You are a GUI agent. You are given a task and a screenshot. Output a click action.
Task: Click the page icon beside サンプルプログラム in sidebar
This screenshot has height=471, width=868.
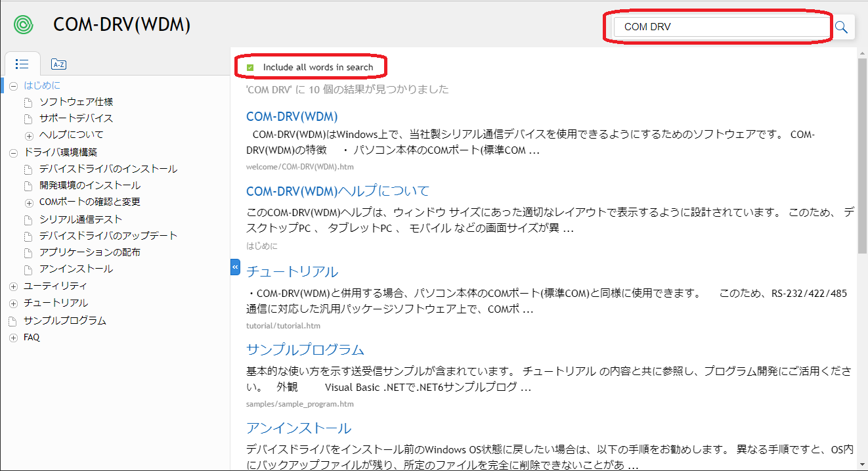pyautogui.click(x=12, y=321)
